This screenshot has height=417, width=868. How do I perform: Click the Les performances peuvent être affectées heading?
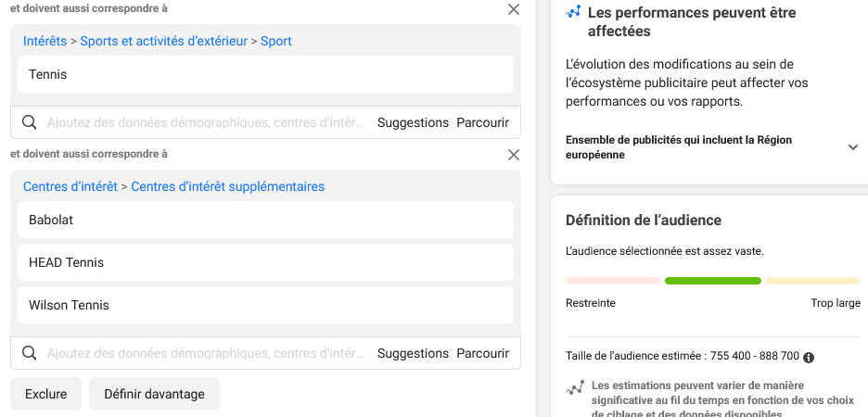[692, 21]
